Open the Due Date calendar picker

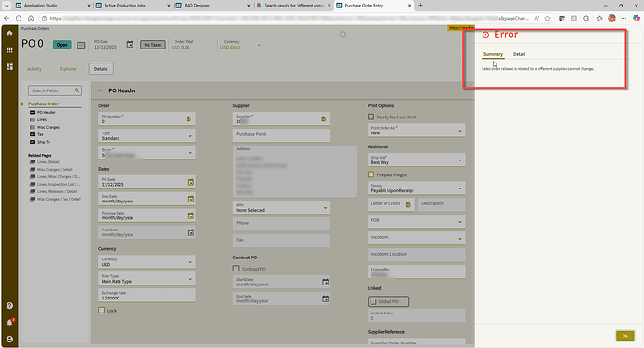[190, 199]
